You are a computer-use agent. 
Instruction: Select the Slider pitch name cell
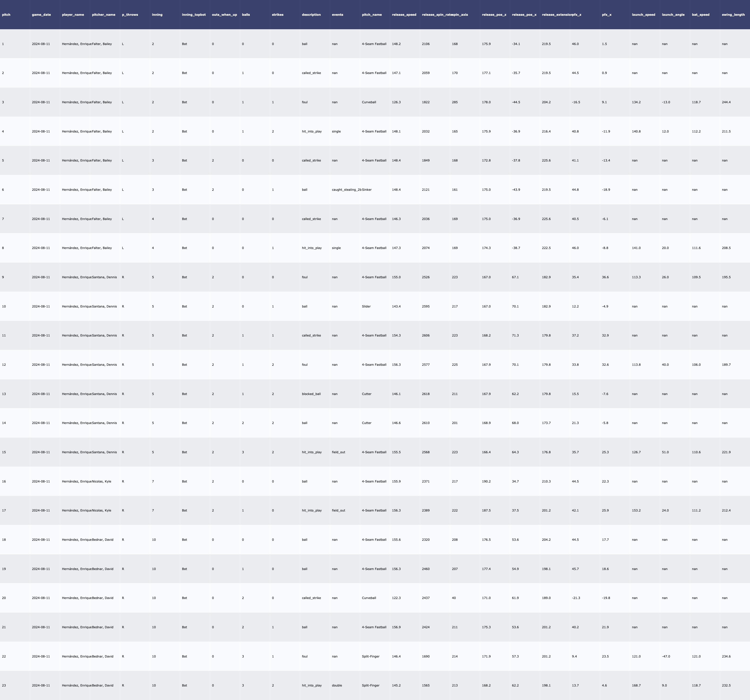(x=366, y=306)
